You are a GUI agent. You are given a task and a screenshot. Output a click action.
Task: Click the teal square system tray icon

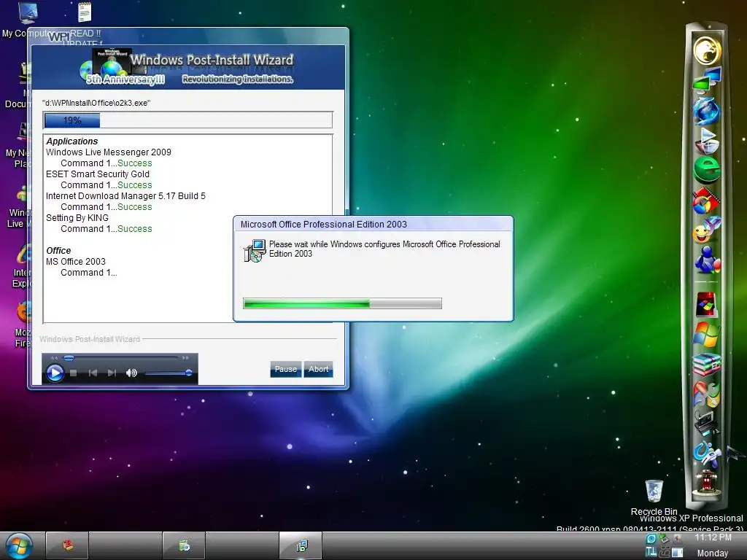click(x=651, y=539)
